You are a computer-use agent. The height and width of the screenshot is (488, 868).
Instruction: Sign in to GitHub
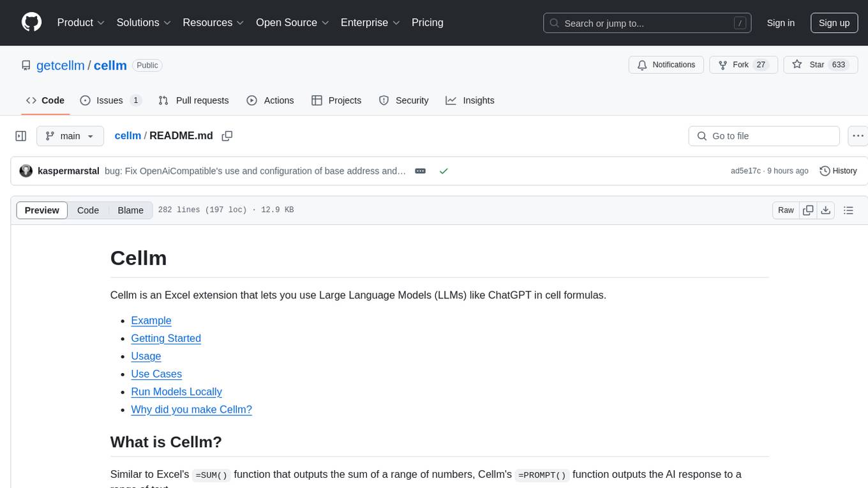781,23
